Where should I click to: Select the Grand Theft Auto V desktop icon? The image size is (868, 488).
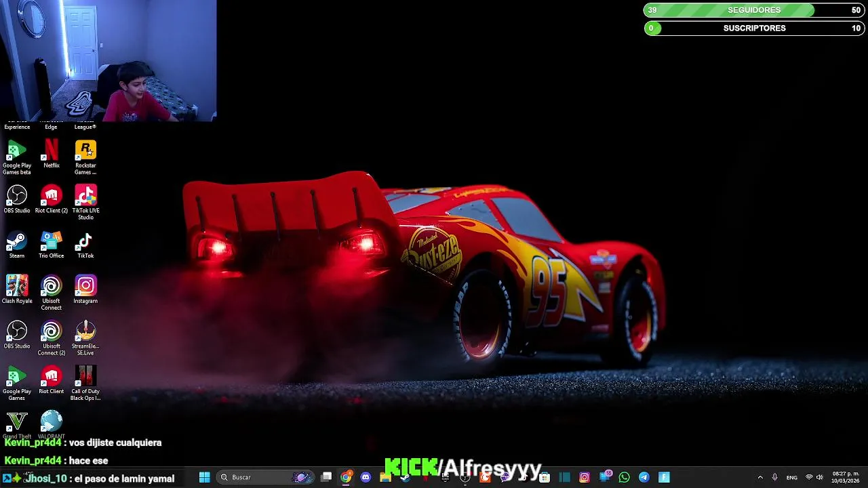17,425
